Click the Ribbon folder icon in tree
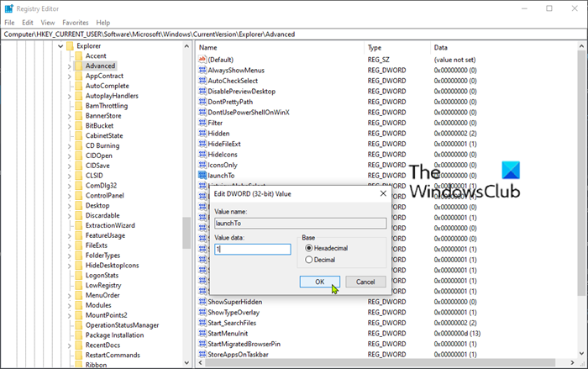This screenshot has height=369, width=588. pyautogui.click(x=78, y=365)
